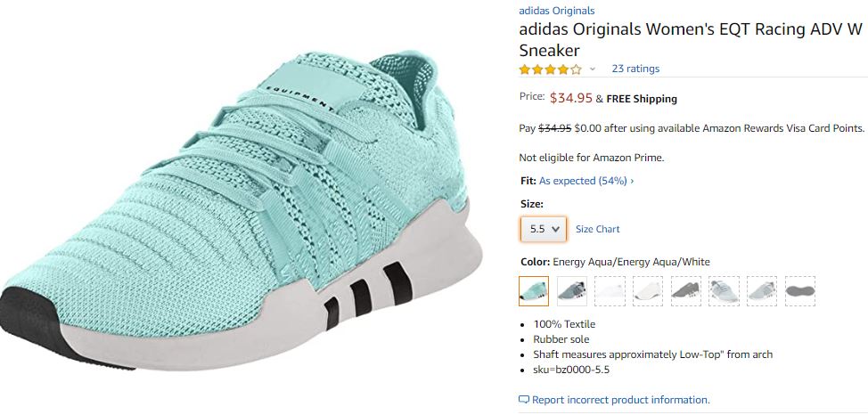The height and width of the screenshot is (415, 868).
Task: Visit the adidas Originals brand link
Action: pos(557,11)
